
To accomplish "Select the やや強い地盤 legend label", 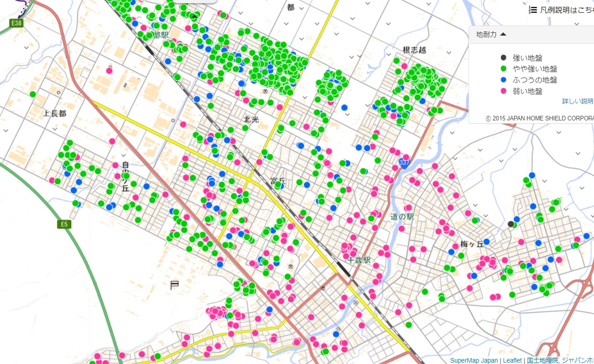I will [535, 69].
